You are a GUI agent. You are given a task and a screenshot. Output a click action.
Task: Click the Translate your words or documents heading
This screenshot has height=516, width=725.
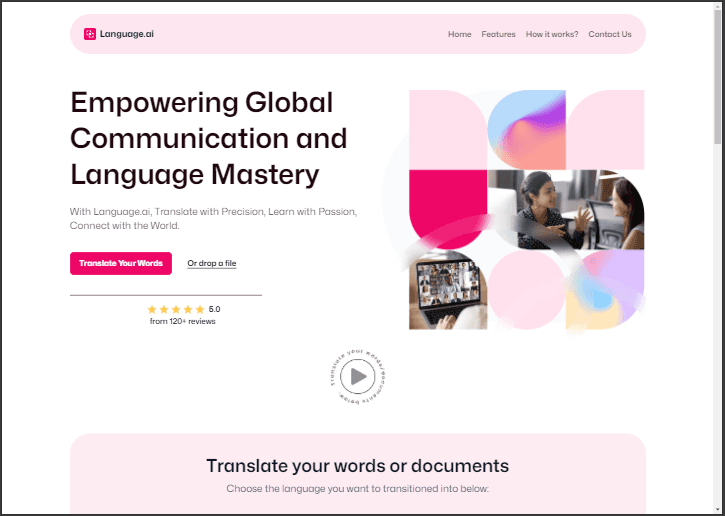coord(357,466)
